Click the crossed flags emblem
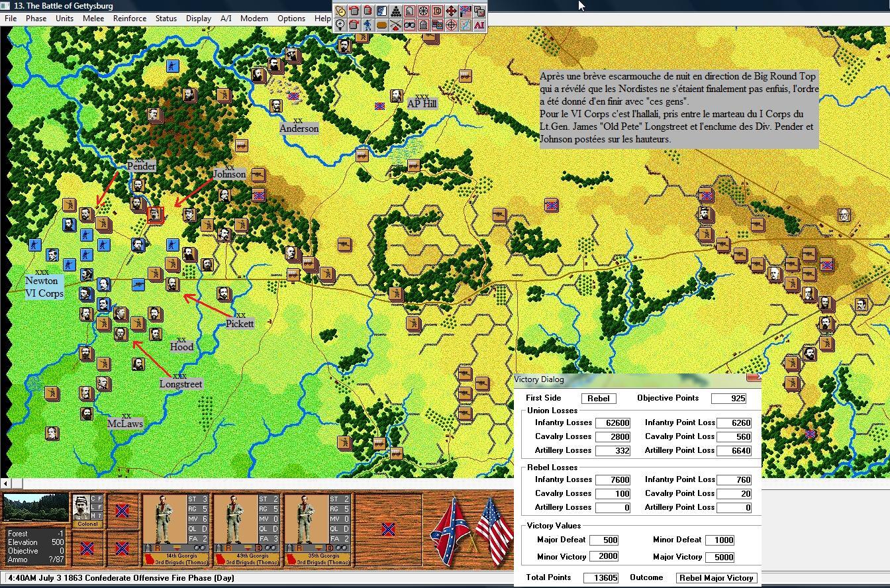 tap(471, 532)
